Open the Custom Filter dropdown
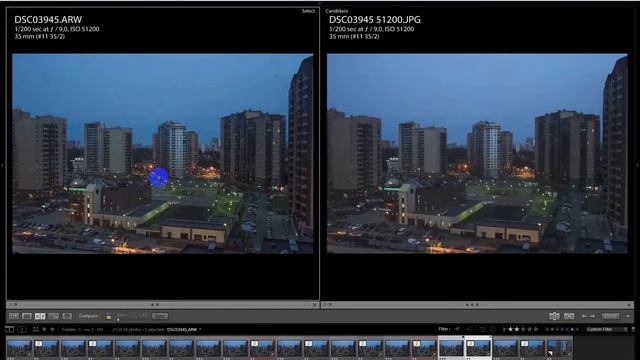Screen dimensions: 640x360 (x=606, y=329)
